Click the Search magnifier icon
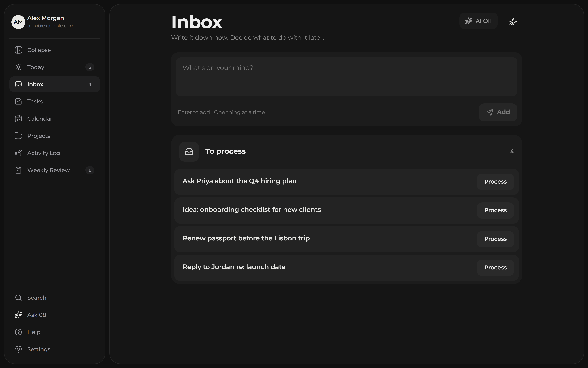Screen dimensions: 588x368 18,298
